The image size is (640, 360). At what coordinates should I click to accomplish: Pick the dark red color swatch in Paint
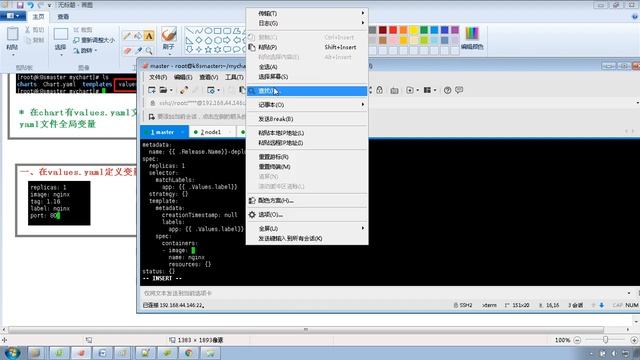(x=383, y=30)
